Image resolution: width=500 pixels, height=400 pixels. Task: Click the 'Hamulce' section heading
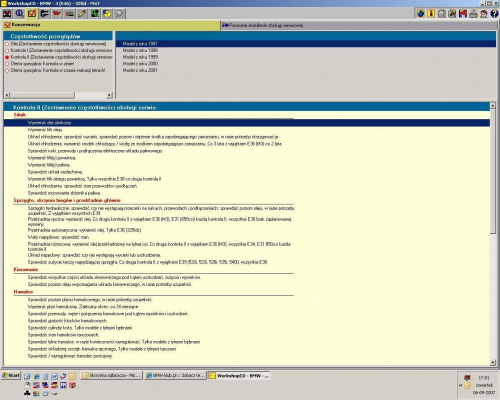23,292
